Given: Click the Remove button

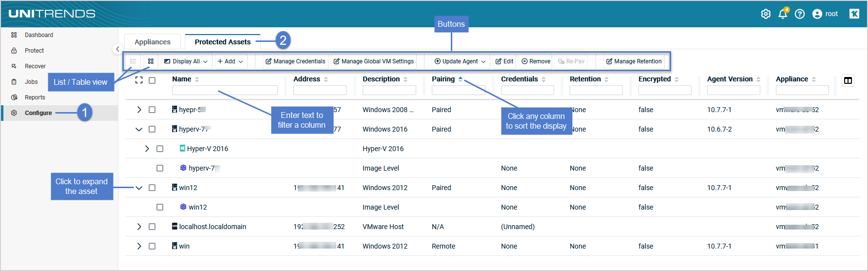Looking at the screenshot, I should point(536,61).
